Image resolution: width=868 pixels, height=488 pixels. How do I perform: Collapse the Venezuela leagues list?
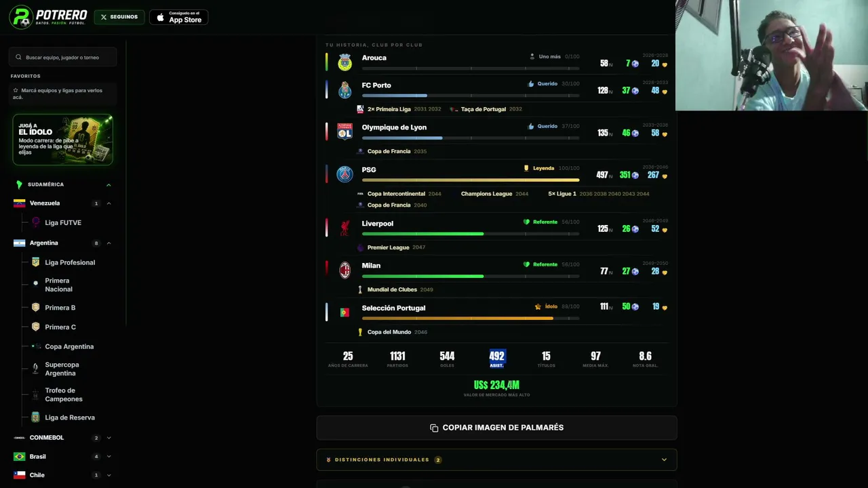108,203
